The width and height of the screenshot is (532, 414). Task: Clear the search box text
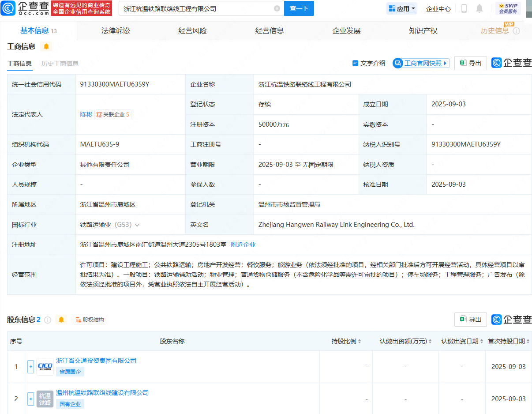click(277, 8)
